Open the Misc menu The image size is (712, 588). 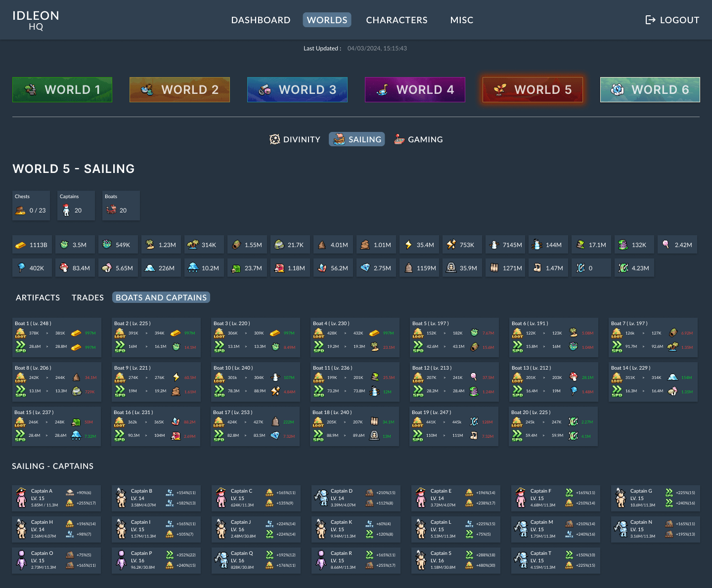[461, 20]
